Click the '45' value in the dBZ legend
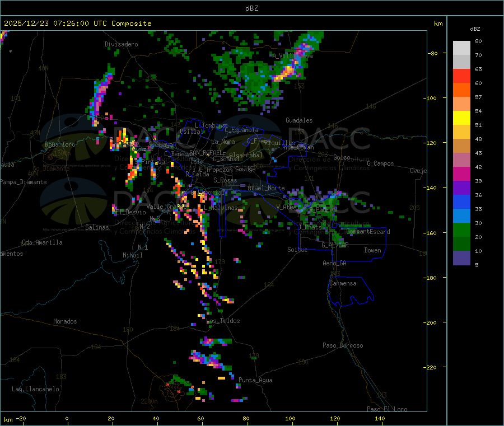 tap(478, 153)
